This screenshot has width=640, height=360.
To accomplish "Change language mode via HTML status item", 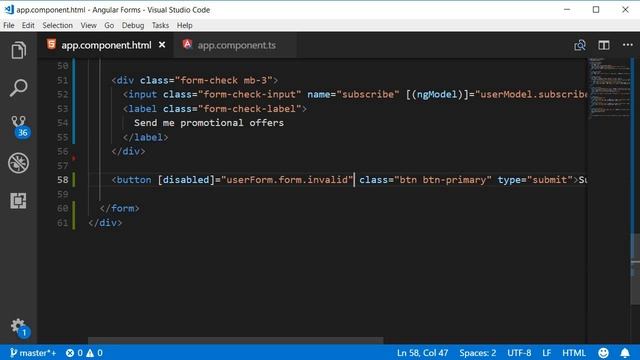I will [x=573, y=353].
